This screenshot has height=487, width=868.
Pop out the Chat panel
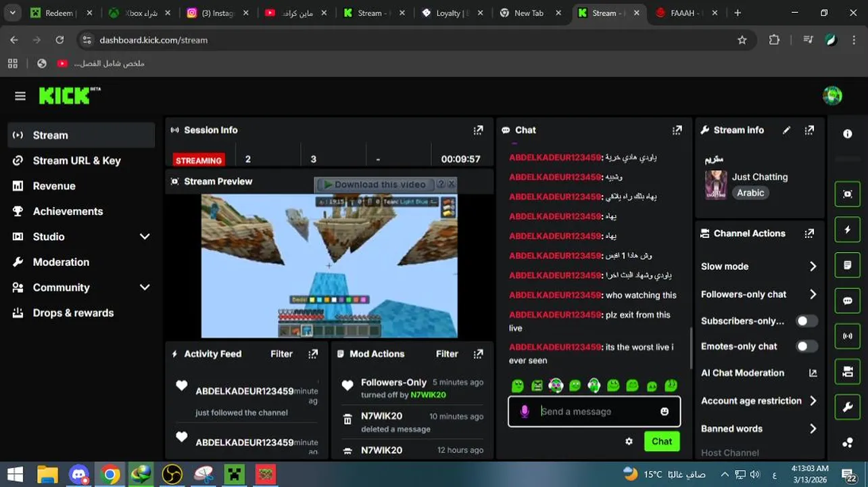coord(677,130)
